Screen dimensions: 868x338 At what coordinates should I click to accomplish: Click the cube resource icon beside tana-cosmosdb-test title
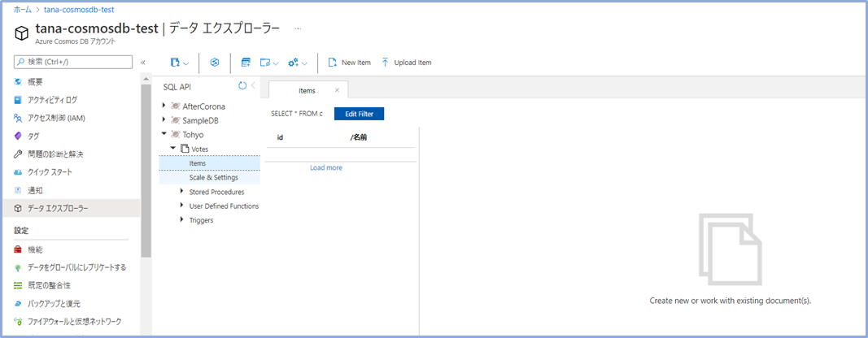[21, 34]
